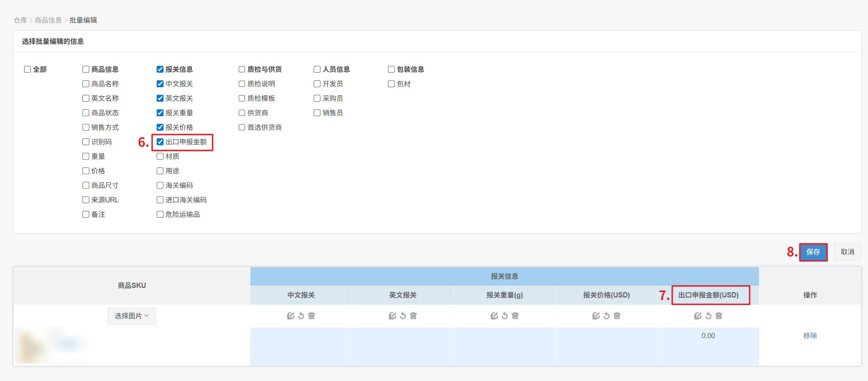Viewport: 868px width, 381px height.
Task: Click edit icon under 中文报关 column
Action: (x=290, y=316)
